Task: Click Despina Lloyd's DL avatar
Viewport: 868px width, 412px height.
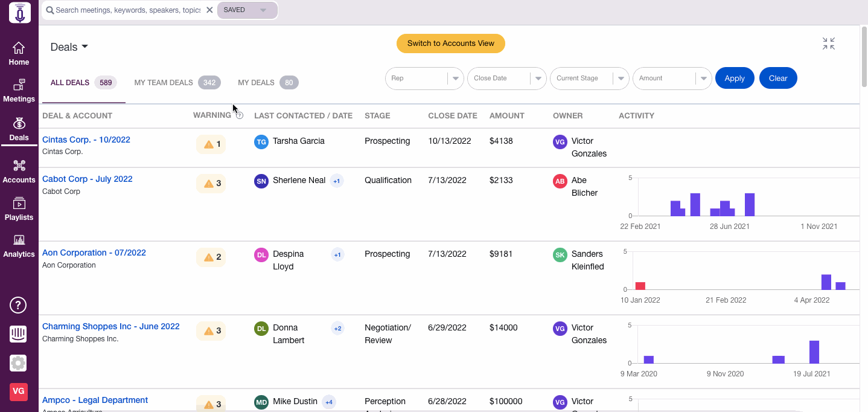Action: pyautogui.click(x=261, y=255)
